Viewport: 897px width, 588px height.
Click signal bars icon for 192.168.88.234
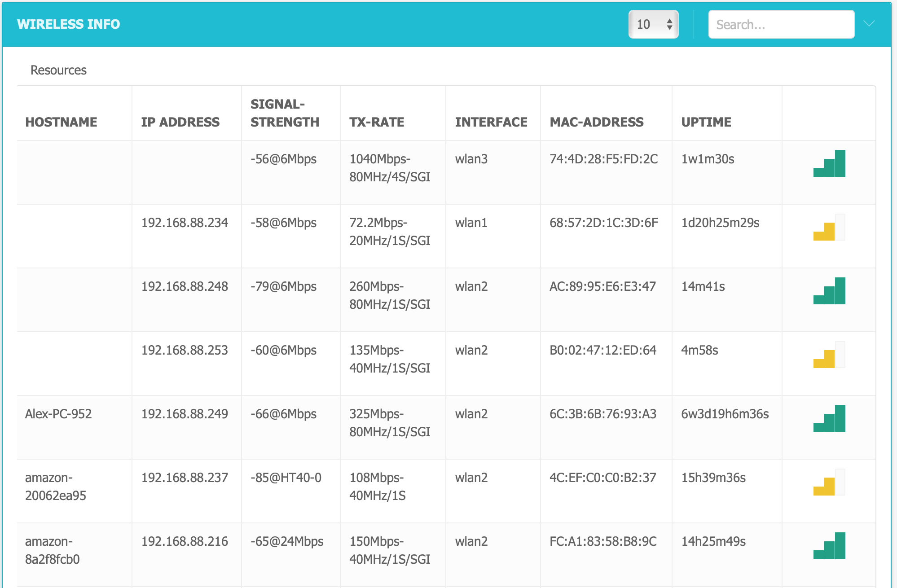coord(829,227)
